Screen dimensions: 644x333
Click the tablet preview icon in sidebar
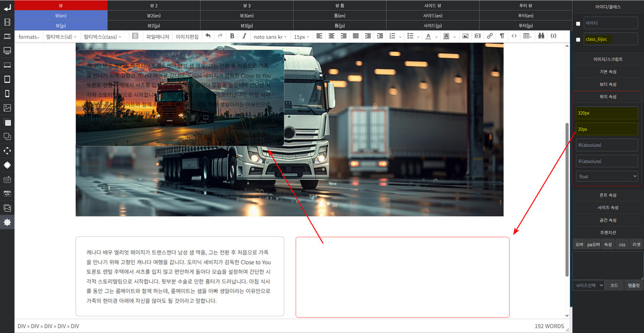tap(7, 79)
